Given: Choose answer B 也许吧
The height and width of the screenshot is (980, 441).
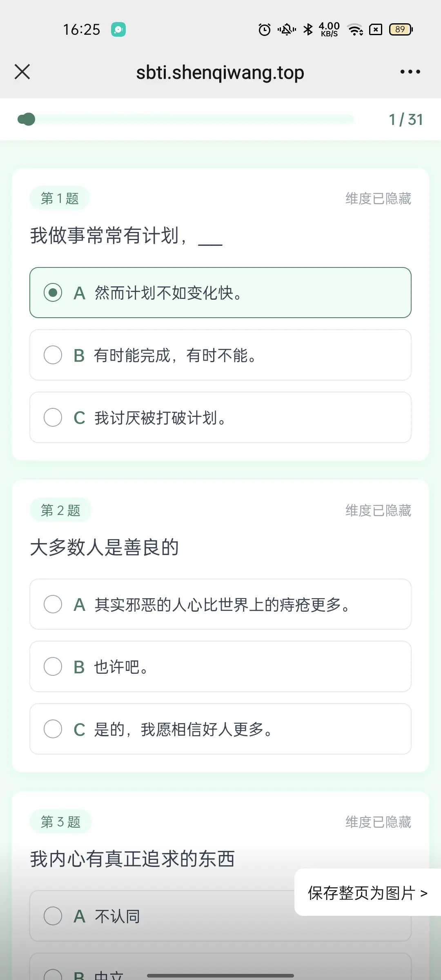Looking at the screenshot, I should [x=220, y=667].
